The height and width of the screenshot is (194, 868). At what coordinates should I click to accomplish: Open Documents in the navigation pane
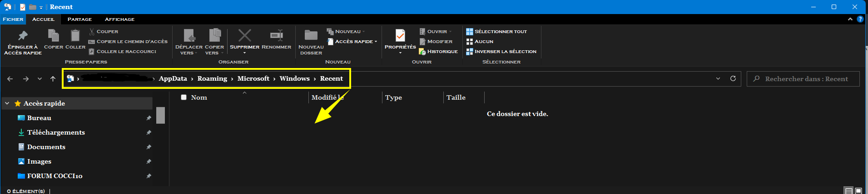(46, 147)
